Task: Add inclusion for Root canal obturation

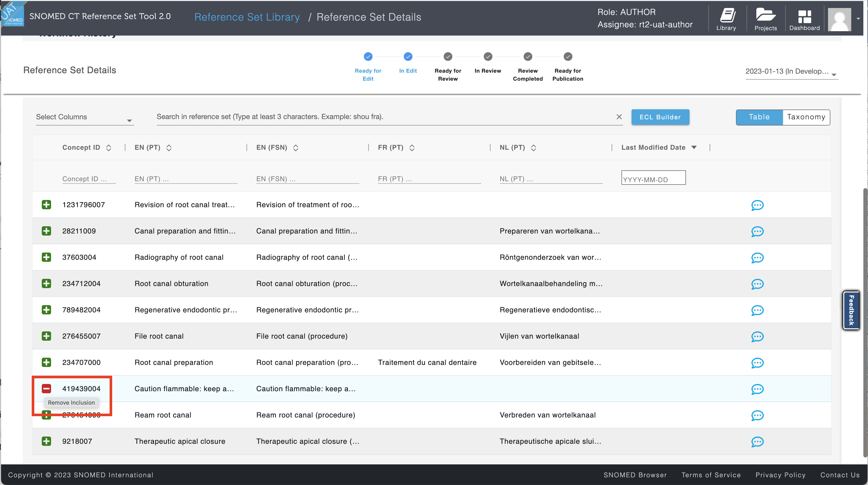Action: (46, 283)
